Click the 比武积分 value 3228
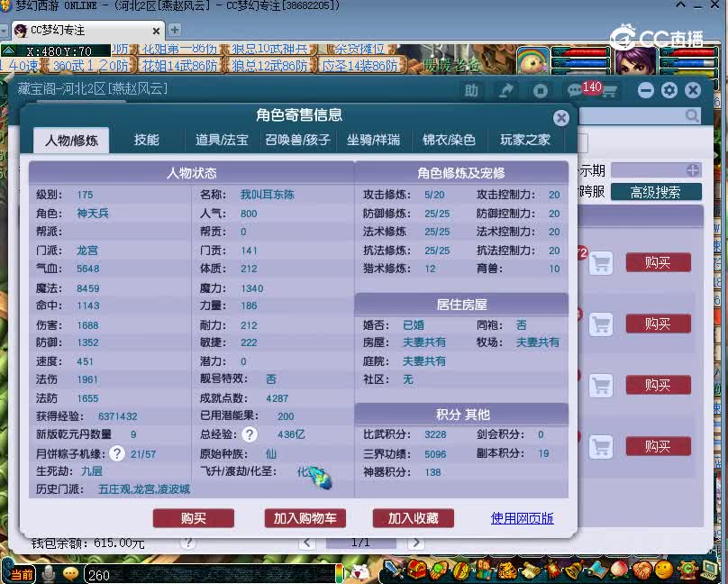 pos(435,434)
